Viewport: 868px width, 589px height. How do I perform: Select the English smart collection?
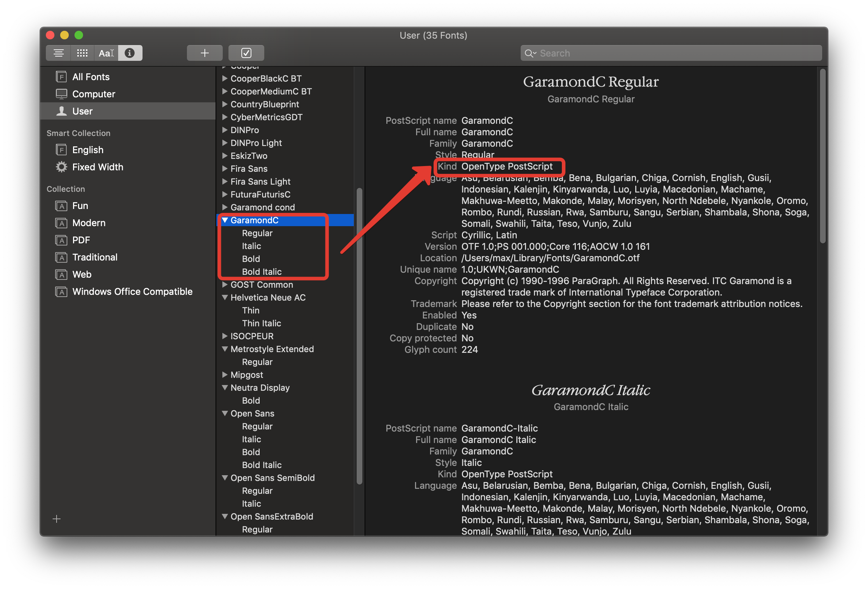point(88,149)
